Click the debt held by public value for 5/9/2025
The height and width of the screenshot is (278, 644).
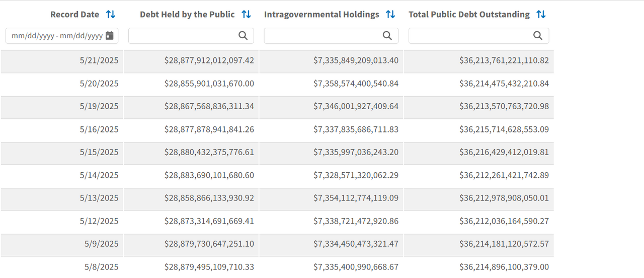coord(209,244)
